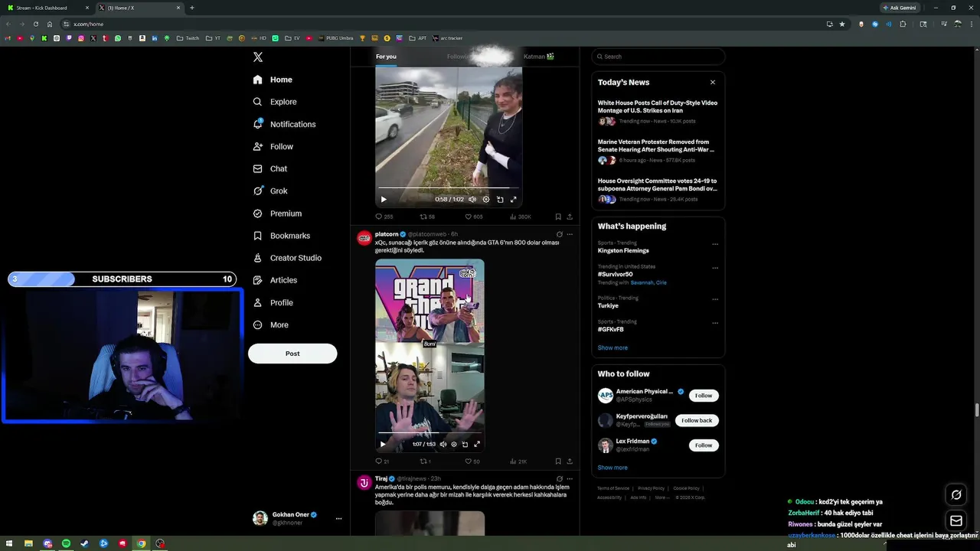Like platcorn post with 50 likes
The width and height of the screenshot is (980, 551).
[x=472, y=461]
